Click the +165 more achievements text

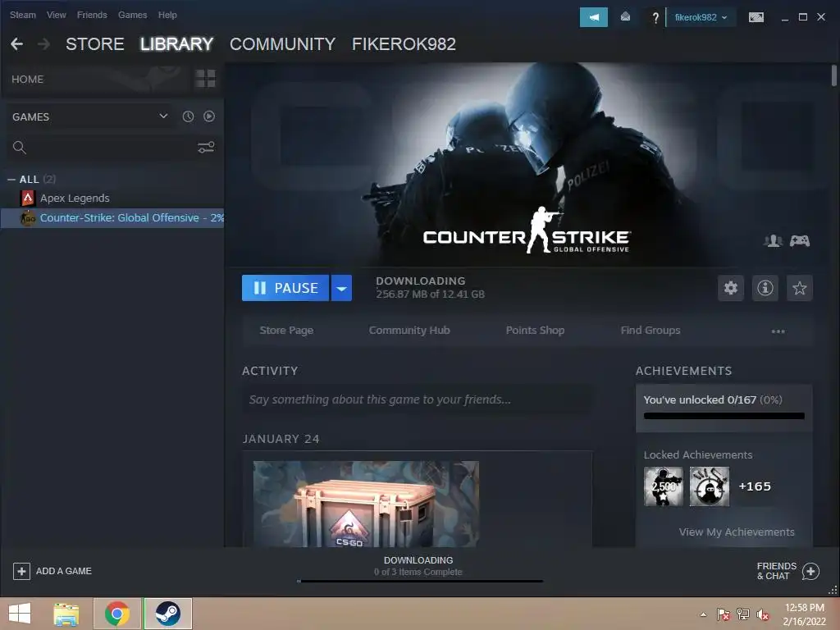(x=755, y=486)
